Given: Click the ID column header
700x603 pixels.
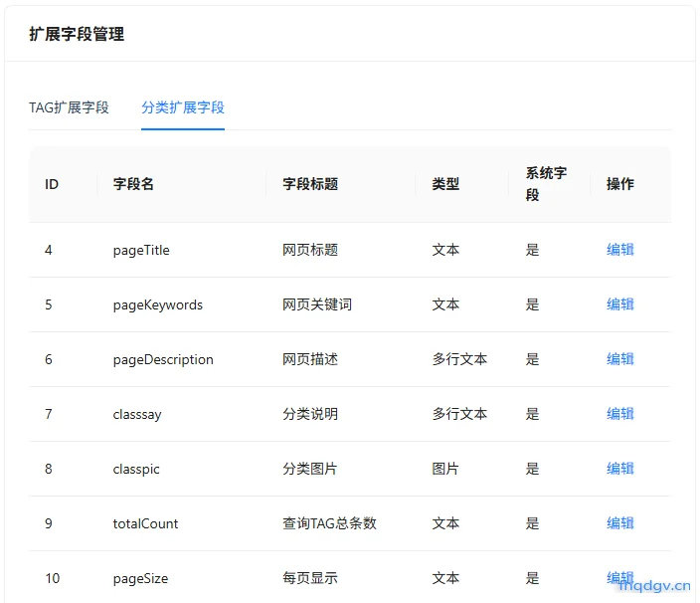Looking at the screenshot, I should click(x=52, y=184).
